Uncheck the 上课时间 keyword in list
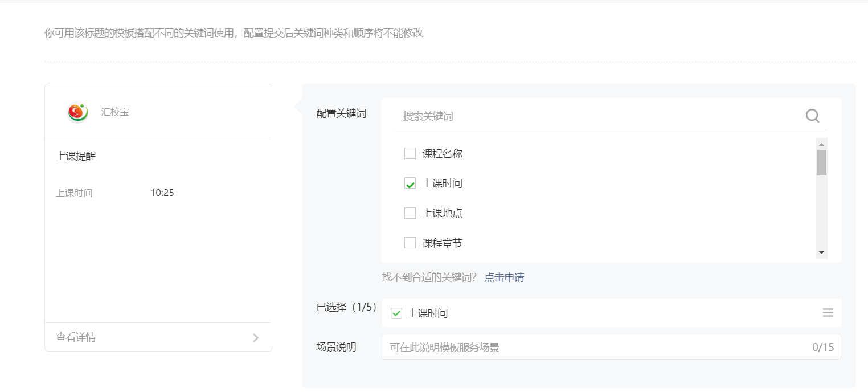 pos(410,183)
